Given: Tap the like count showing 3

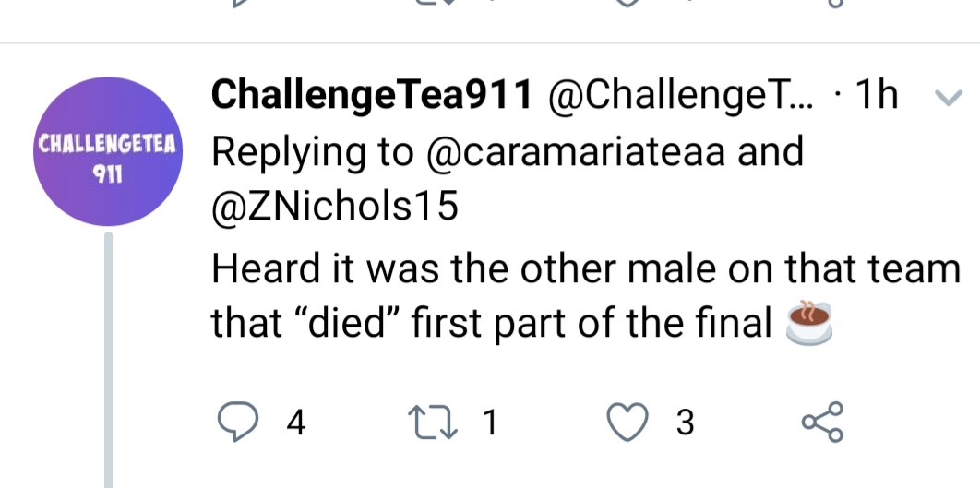Looking at the screenshot, I should pyautogui.click(x=685, y=423).
